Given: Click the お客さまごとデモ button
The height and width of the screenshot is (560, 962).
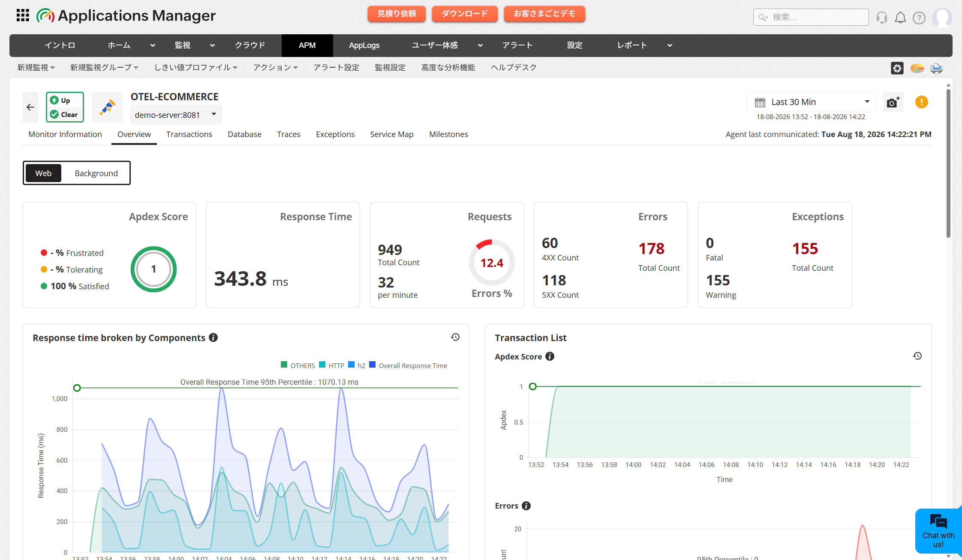Looking at the screenshot, I should click(544, 14).
